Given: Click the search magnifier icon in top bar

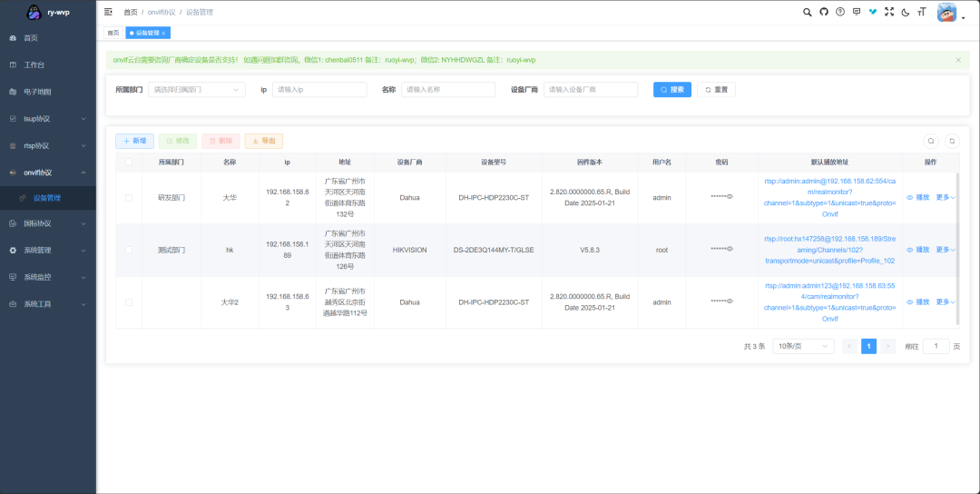Looking at the screenshot, I should point(808,12).
